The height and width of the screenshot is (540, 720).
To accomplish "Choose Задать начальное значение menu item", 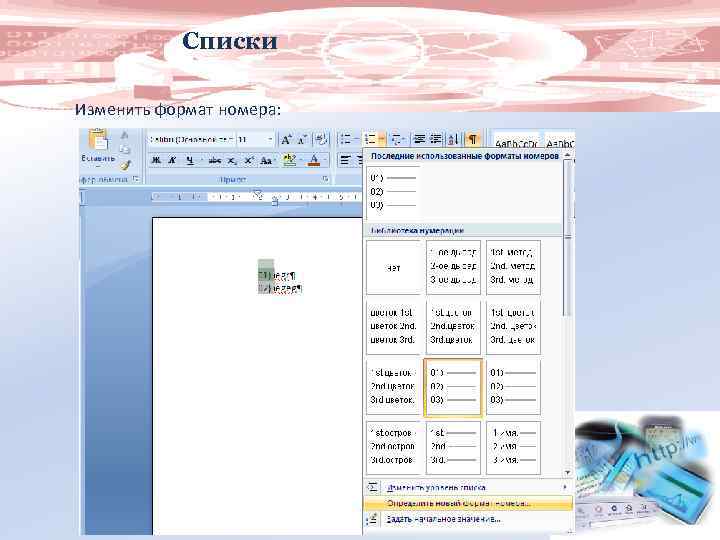I will click(x=468, y=519).
